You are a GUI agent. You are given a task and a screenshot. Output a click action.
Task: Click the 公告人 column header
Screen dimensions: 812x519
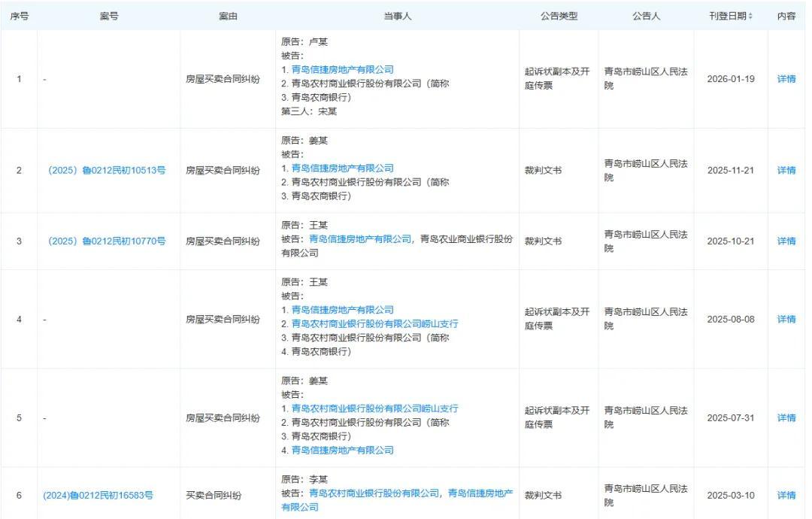click(647, 16)
